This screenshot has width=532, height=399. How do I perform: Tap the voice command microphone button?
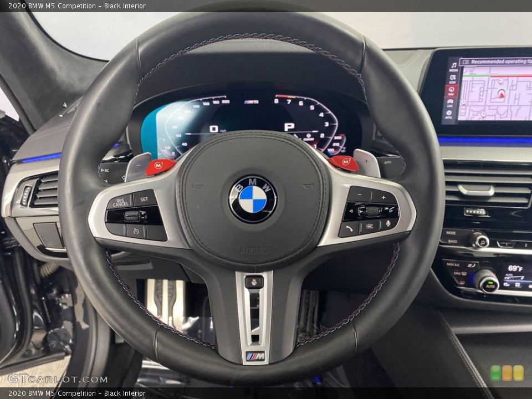[x=389, y=223]
